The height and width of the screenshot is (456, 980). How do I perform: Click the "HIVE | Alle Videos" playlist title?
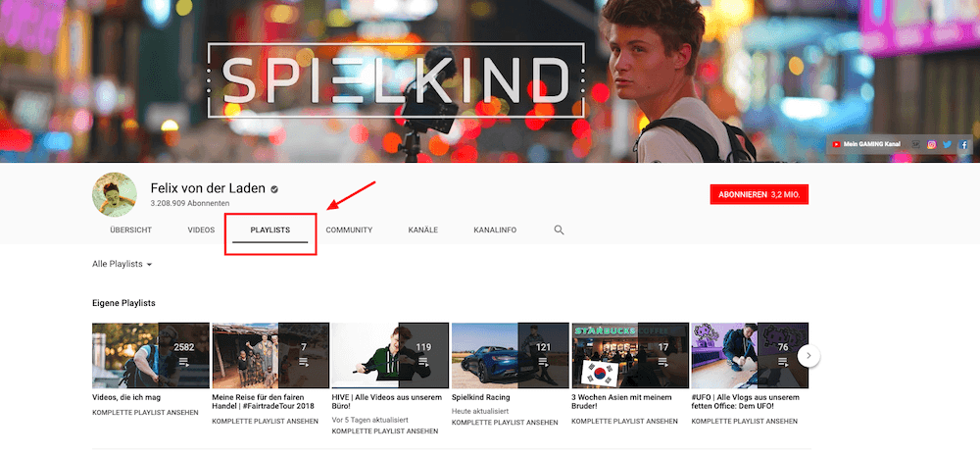coord(387,402)
